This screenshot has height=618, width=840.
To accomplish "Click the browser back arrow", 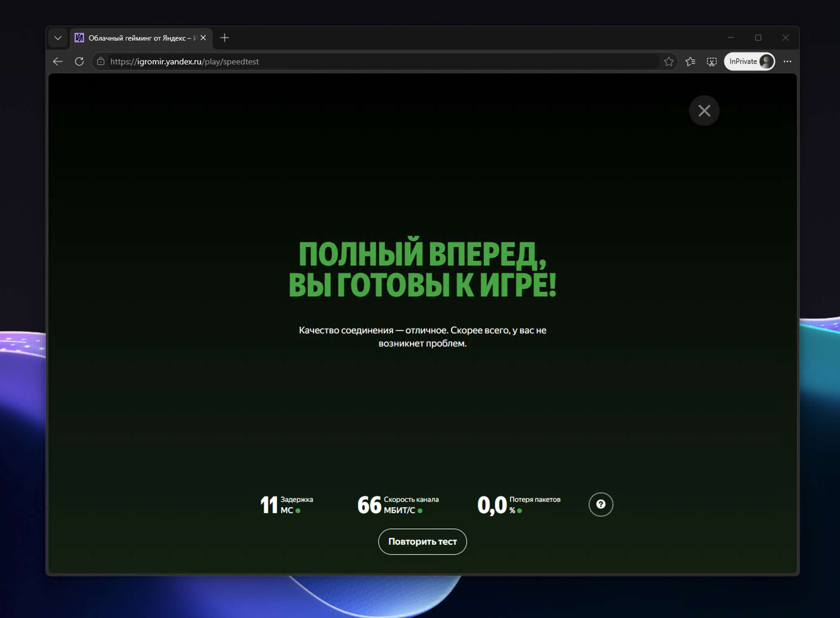I will [x=58, y=62].
